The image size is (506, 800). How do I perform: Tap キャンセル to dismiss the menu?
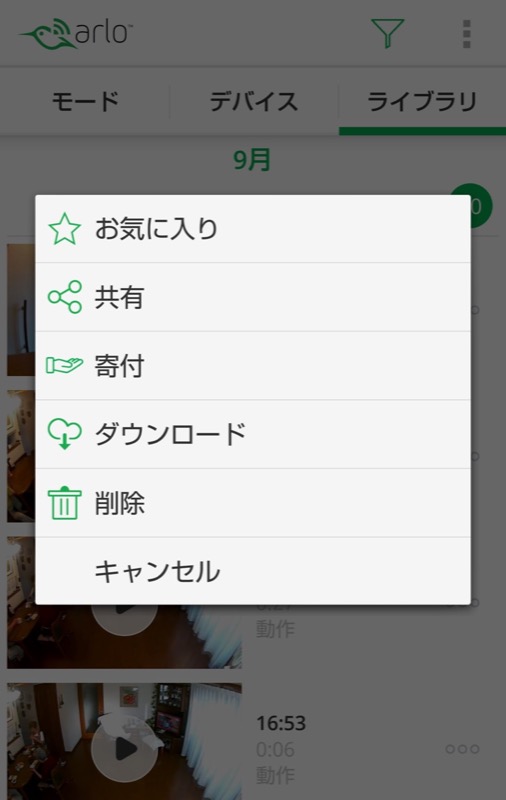[253, 571]
